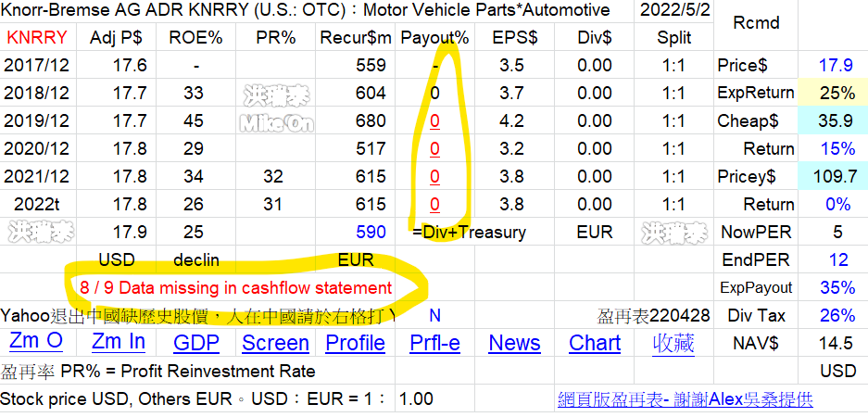Click the 收藏 bookmark link

(673, 343)
